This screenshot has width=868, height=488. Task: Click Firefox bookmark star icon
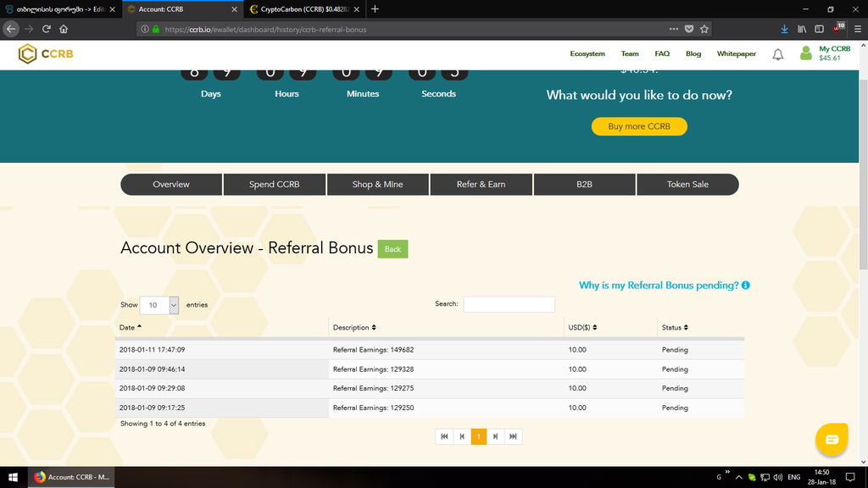[704, 28]
